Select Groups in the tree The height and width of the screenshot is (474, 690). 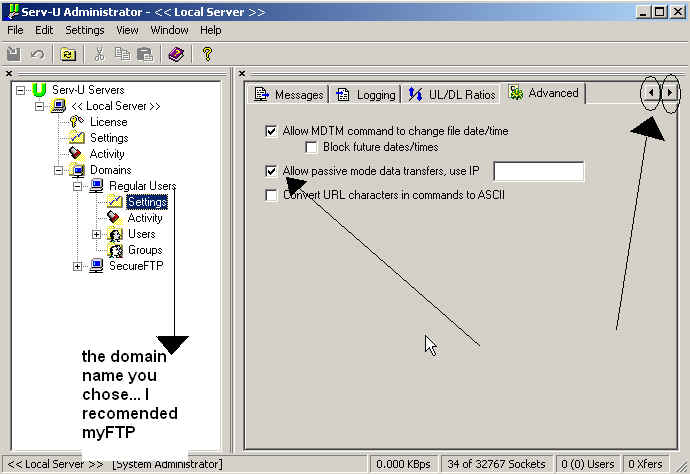[x=145, y=250]
